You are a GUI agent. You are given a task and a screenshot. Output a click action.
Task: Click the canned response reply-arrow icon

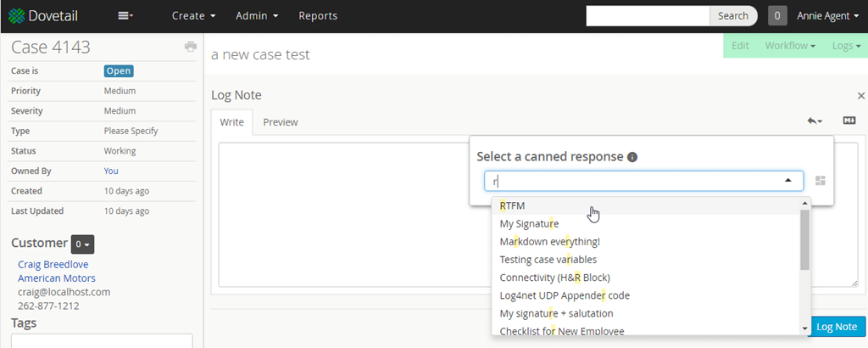815,121
